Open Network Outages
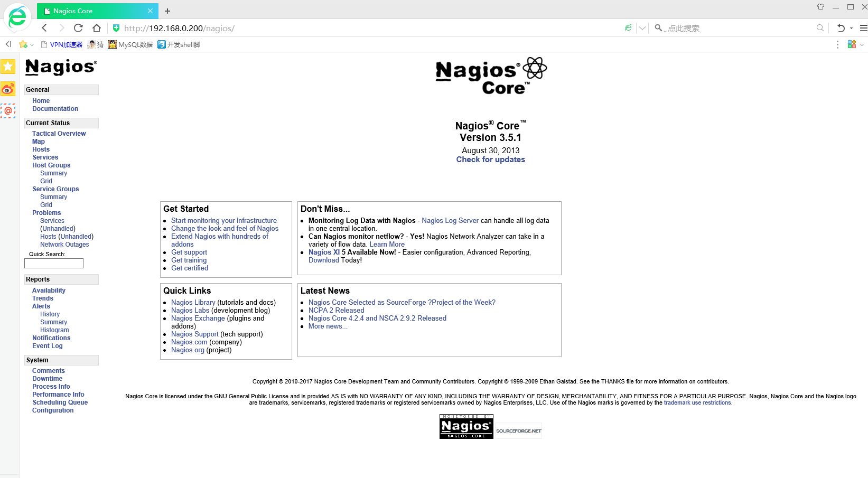 coord(64,245)
